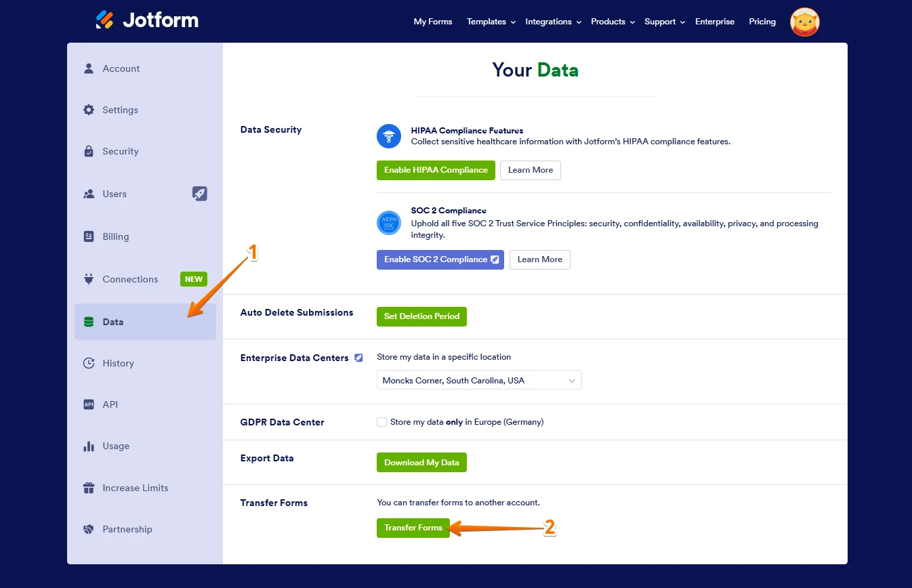Click the Partnership handshake icon
The width and height of the screenshot is (912, 588).
[x=89, y=529]
